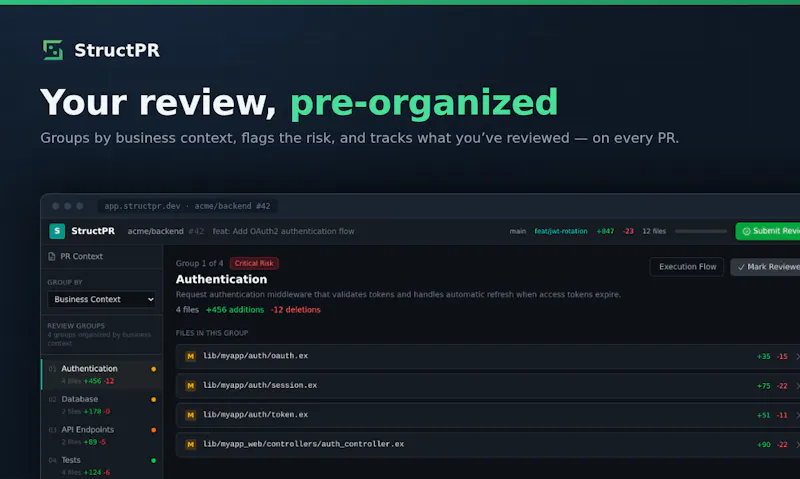
Task: Click the check icon in Submit Review
Action: point(746,231)
